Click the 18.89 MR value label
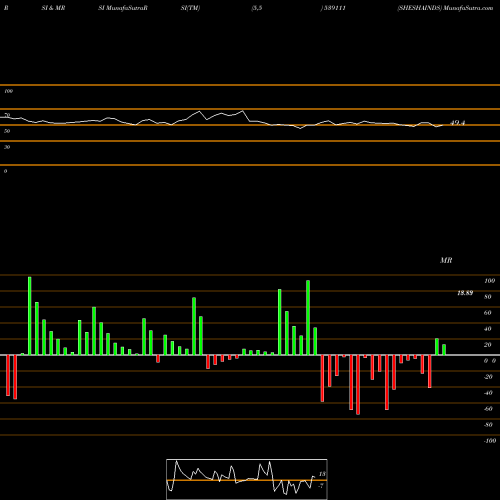The width and height of the screenshot is (500, 500). point(465,293)
